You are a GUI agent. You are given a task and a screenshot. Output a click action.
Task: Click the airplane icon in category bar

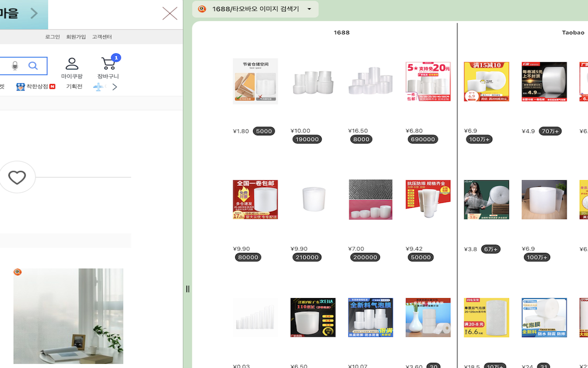click(98, 86)
